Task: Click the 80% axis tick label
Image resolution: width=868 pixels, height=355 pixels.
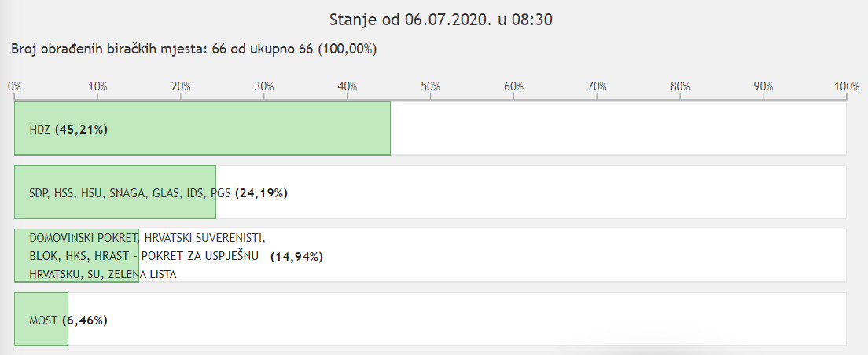Action: [680, 86]
